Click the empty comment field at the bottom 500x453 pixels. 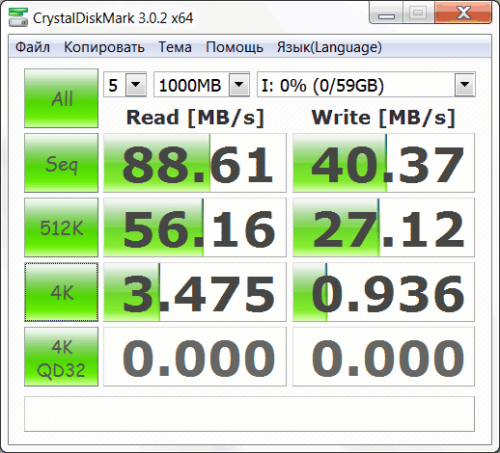[249, 414]
